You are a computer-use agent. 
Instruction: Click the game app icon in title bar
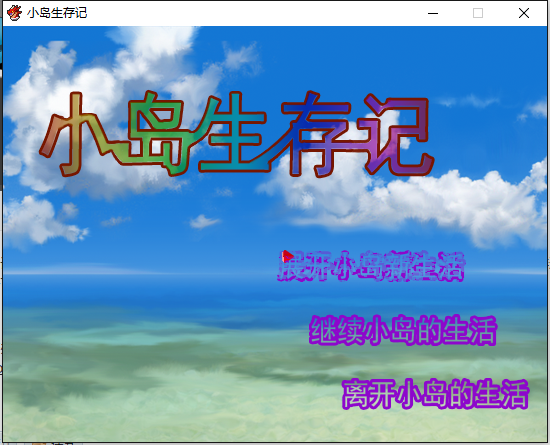pos(14,13)
